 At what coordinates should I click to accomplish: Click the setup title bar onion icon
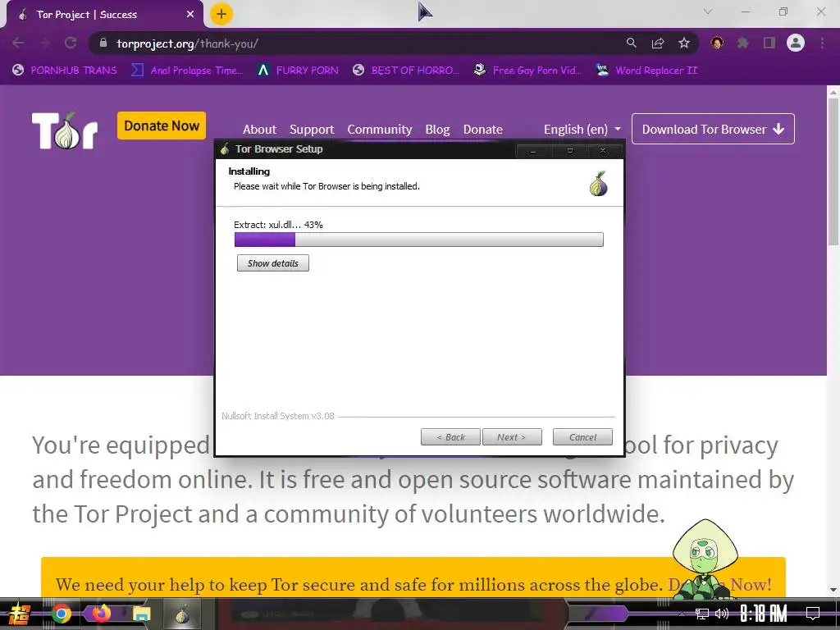pos(225,148)
